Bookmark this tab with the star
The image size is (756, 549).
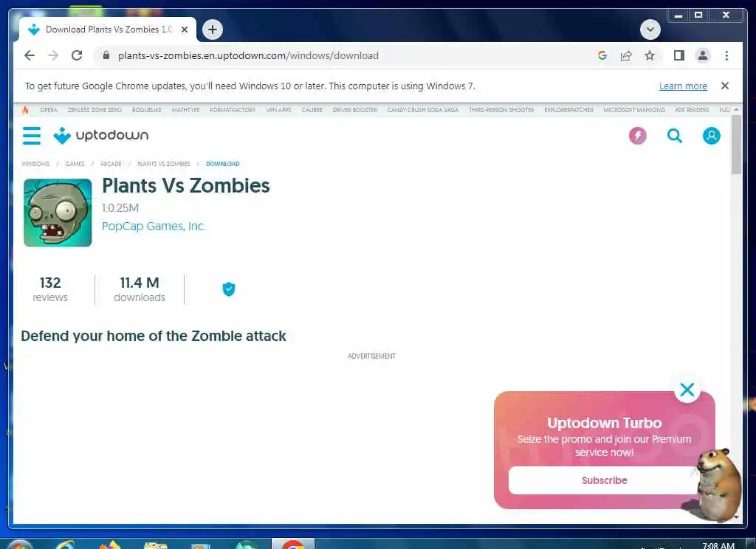[x=650, y=55]
